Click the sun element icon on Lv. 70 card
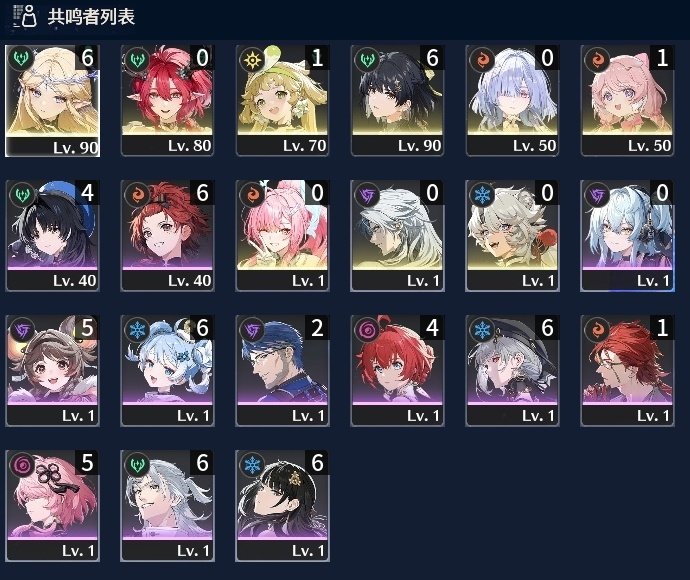690x580 pixels. 253,59
